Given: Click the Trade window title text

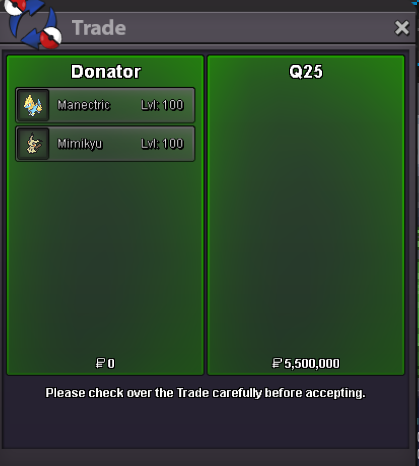Looking at the screenshot, I should point(99,28).
